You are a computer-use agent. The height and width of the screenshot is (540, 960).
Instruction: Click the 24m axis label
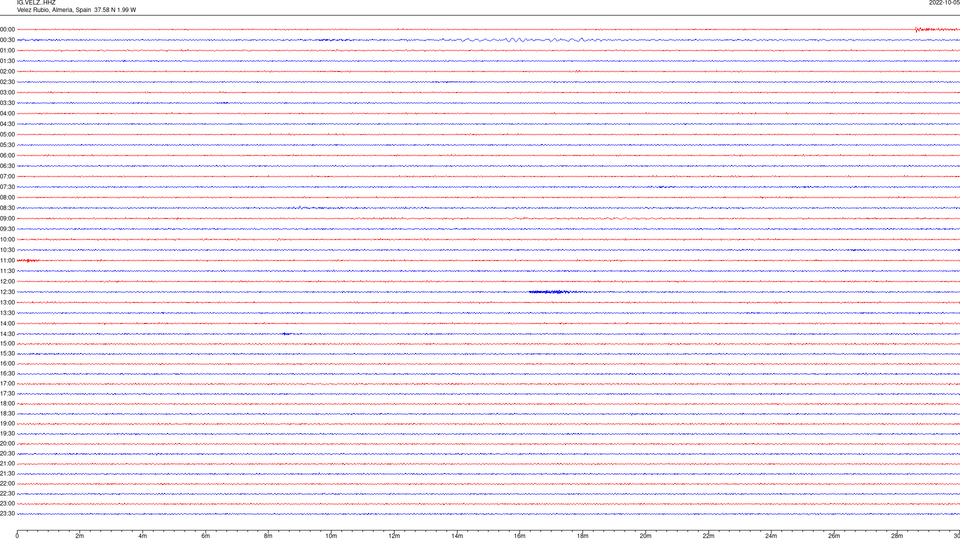tap(771, 536)
